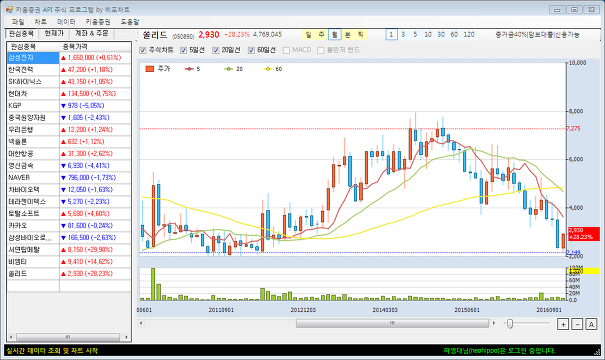Open the 도움말 menu
This screenshot has width=605, height=360.
130,22
